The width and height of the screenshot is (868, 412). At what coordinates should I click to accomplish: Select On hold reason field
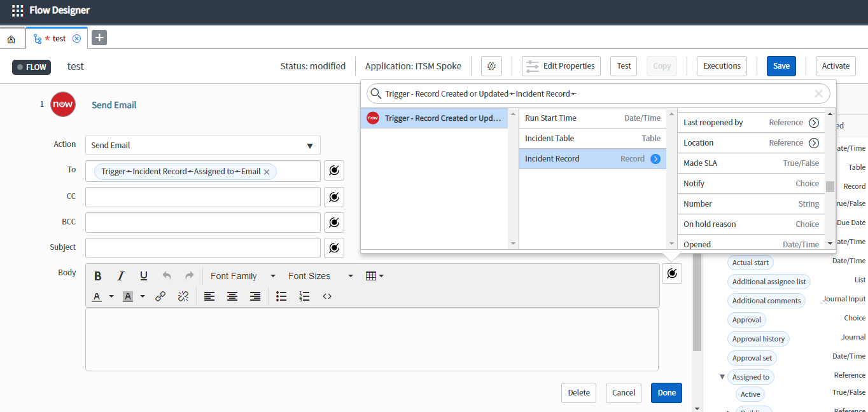coord(751,224)
